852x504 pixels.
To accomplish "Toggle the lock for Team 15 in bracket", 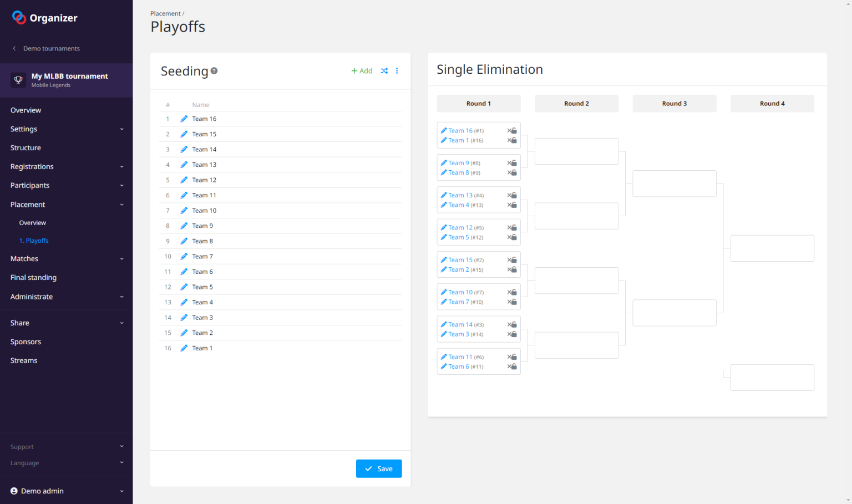I will (x=514, y=260).
